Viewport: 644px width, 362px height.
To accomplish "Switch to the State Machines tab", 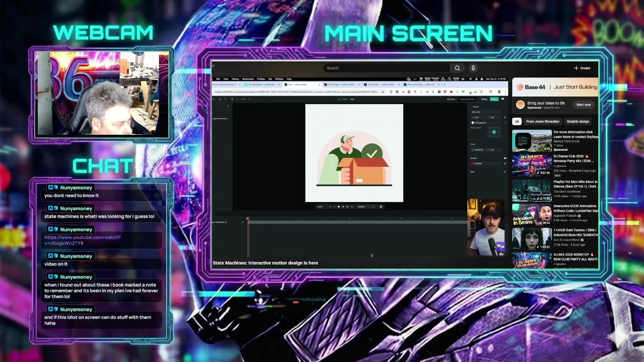I will [467, 99].
